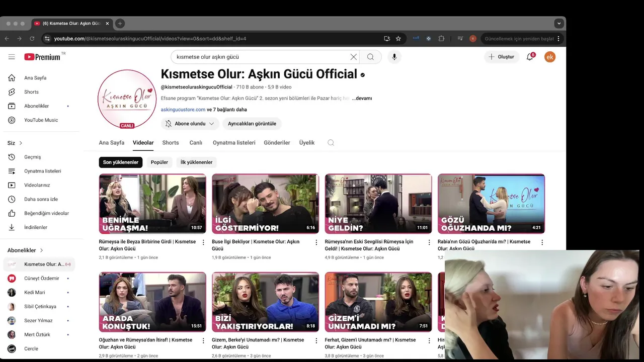Screen dimensions: 644x362
Task: Switch to Oynatma listeleri tab
Action: 234,143
